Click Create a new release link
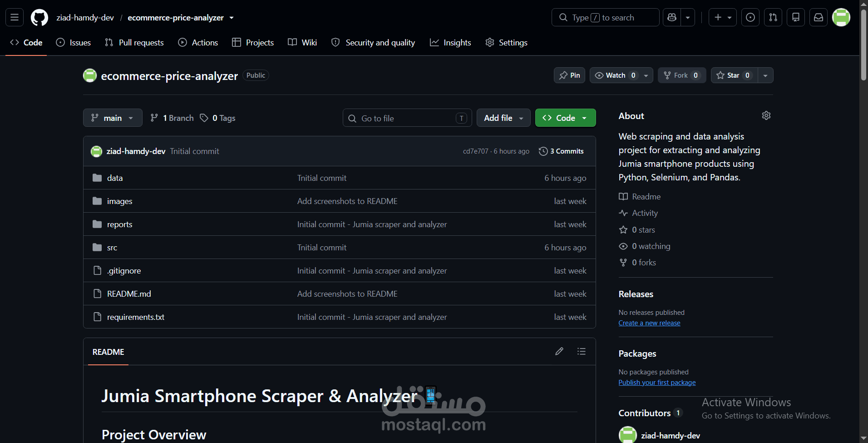 pyautogui.click(x=649, y=323)
